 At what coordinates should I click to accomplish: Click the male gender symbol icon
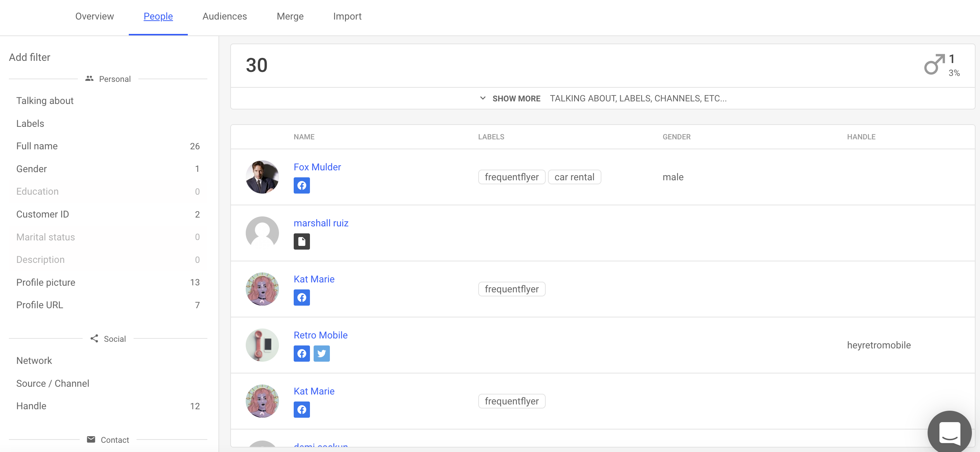(x=934, y=64)
